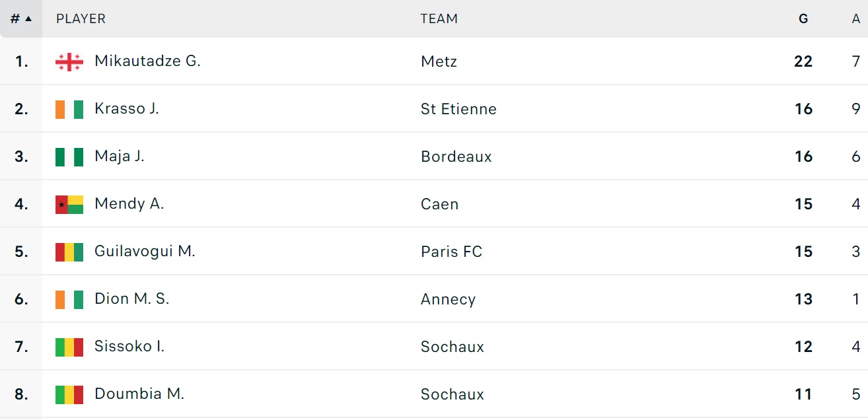
Task: Click the Nigeria flag beside Maja J.
Action: pyautogui.click(x=69, y=157)
